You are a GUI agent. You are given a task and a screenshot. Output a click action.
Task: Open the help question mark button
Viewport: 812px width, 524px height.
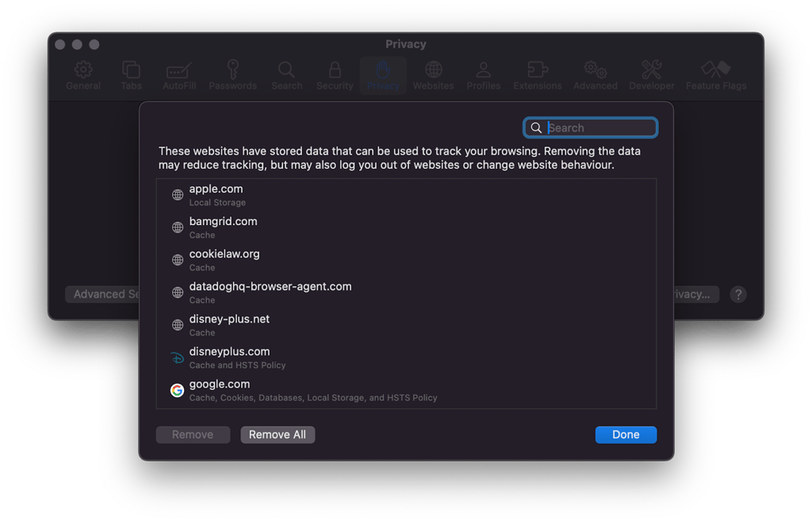coord(738,295)
